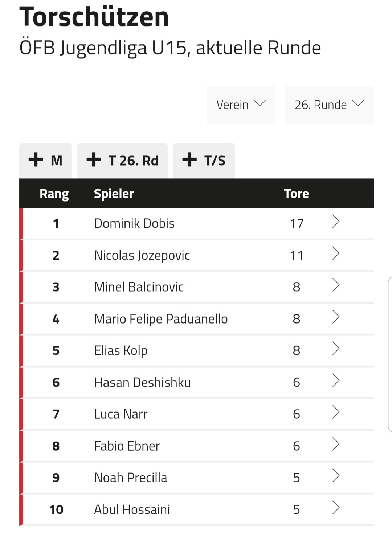Screen dimensions: 392x536
Task: Open the Verein dropdown
Action: coord(241,105)
